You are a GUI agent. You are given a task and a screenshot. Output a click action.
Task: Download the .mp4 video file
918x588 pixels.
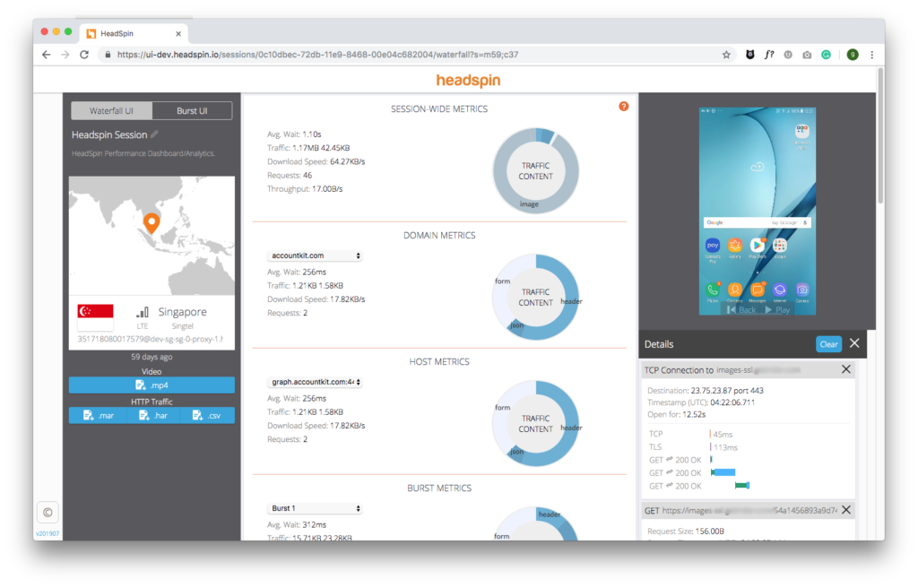coord(152,385)
